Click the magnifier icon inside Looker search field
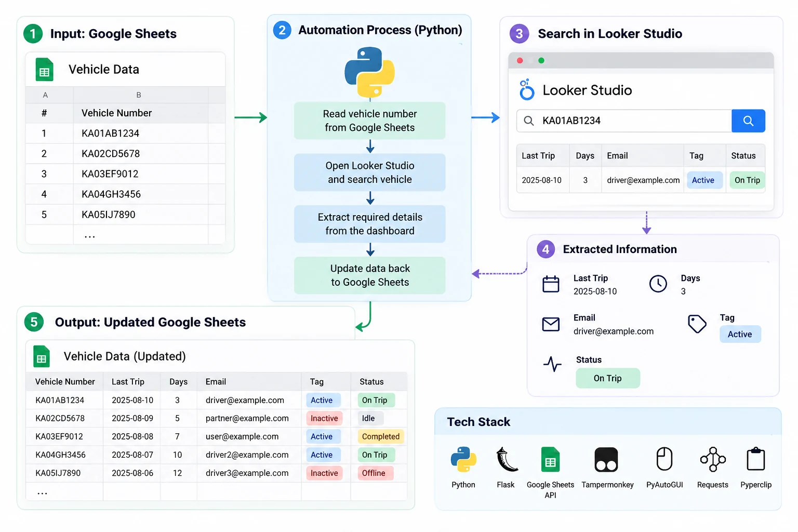This screenshot has width=798, height=532. (529, 121)
